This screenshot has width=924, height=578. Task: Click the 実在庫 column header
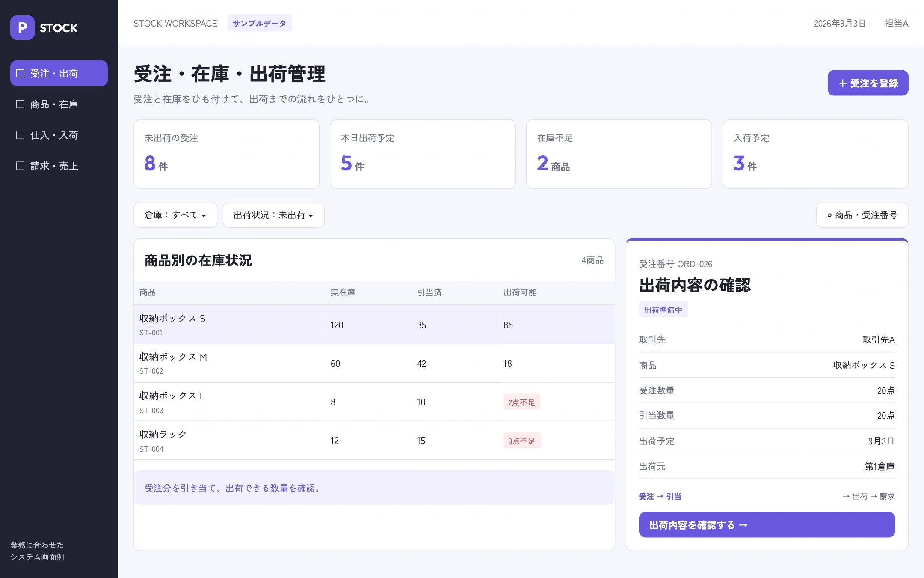coord(343,292)
